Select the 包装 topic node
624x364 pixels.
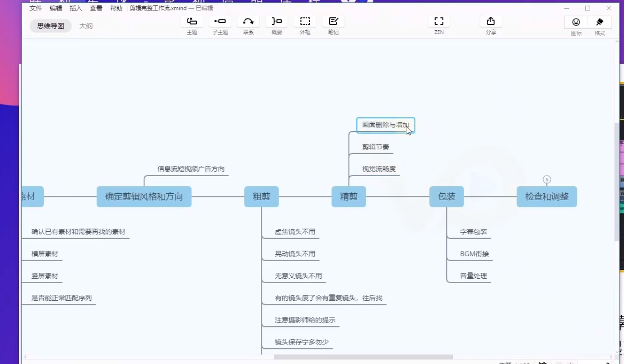(447, 196)
